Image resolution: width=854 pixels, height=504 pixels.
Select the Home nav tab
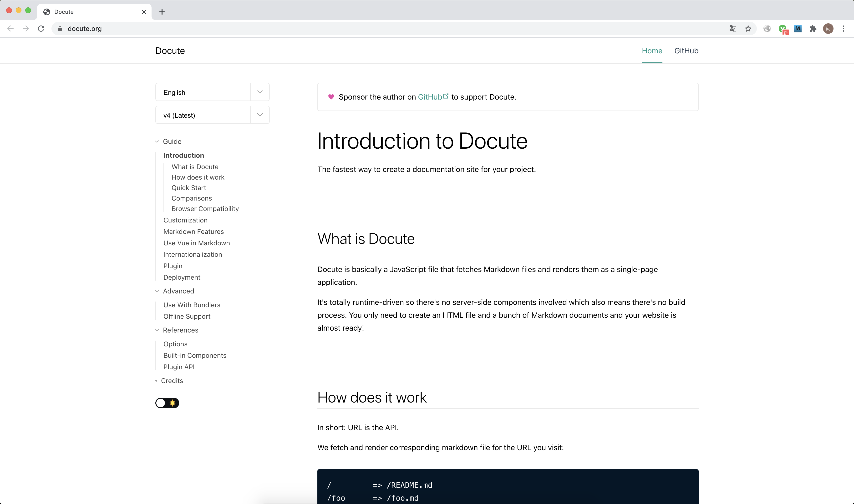pos(652,50)
